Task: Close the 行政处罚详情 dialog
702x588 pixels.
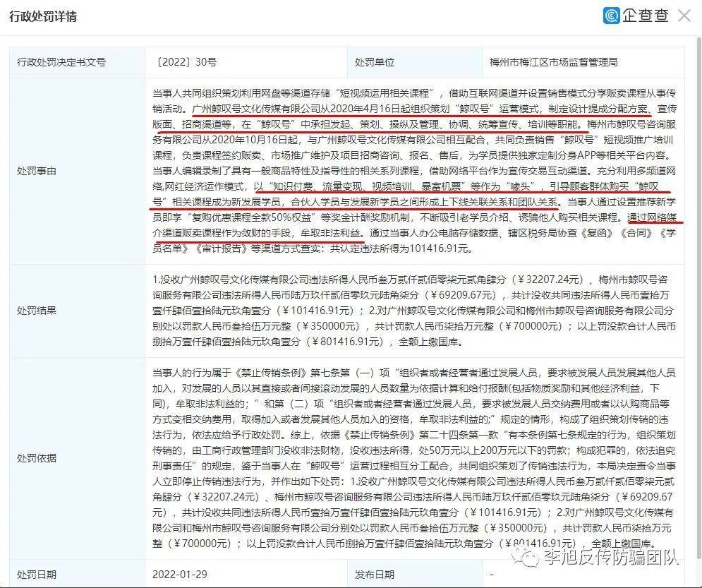Action: click(684, 16)
